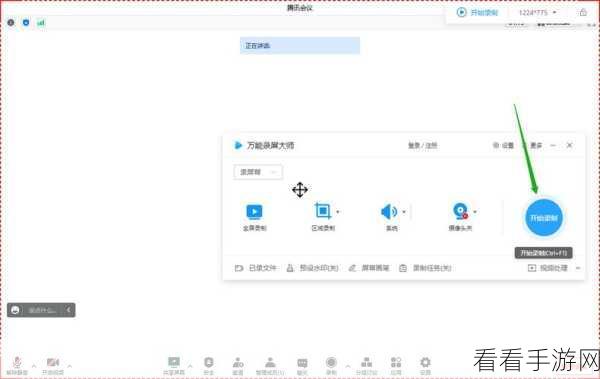Viewport: 600px width, 379px height.
Task: Click the meeting info icon at top left
Action: click(x=11, y=23)
